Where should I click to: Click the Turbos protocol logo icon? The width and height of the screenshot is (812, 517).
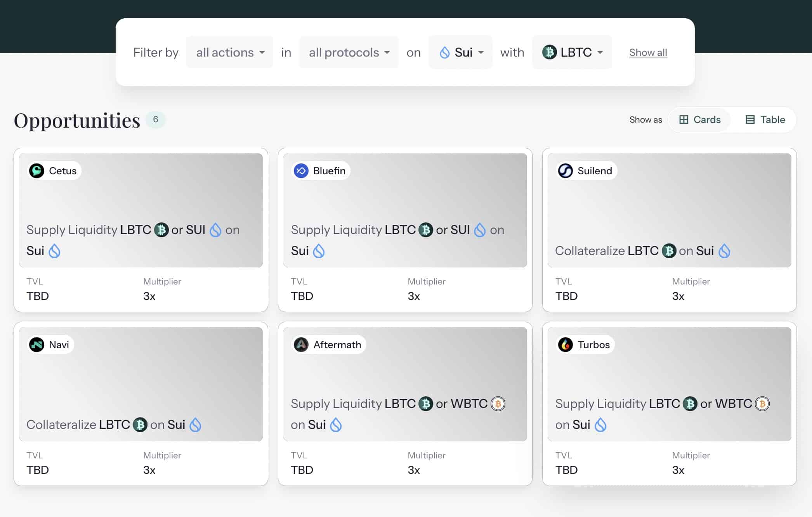565,345
